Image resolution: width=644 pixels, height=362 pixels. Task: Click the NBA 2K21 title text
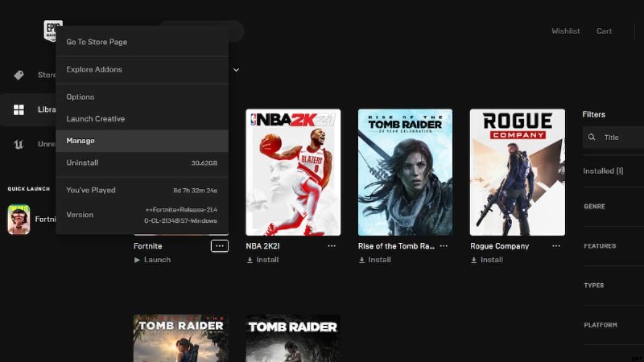click(x=263, y=246)
